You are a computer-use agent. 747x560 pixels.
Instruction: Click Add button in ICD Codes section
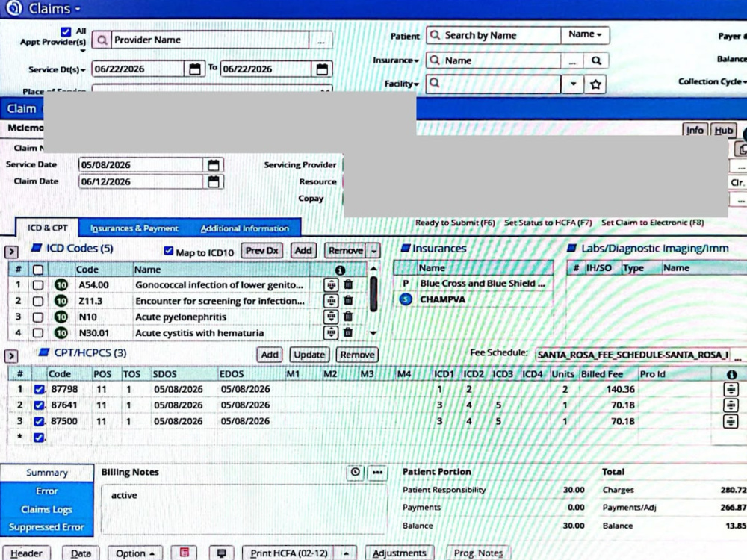(303, 250)
